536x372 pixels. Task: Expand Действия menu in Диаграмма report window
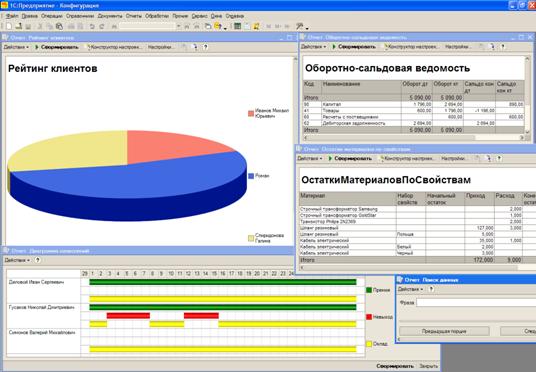point(17,260)
